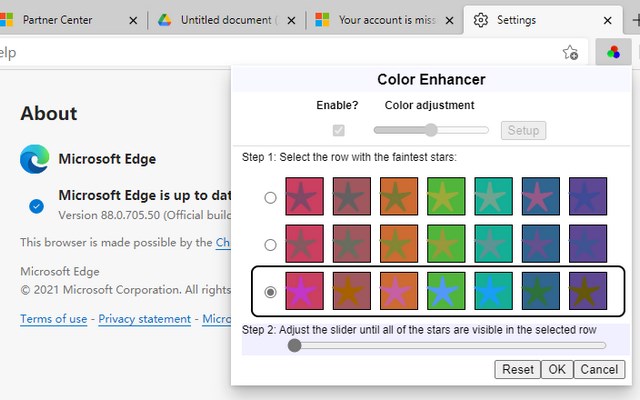This screenshot has width=640, height=400.
Task: Click the Google Docs tab icon
Action: pyautogui.click(x=164, y=19)
